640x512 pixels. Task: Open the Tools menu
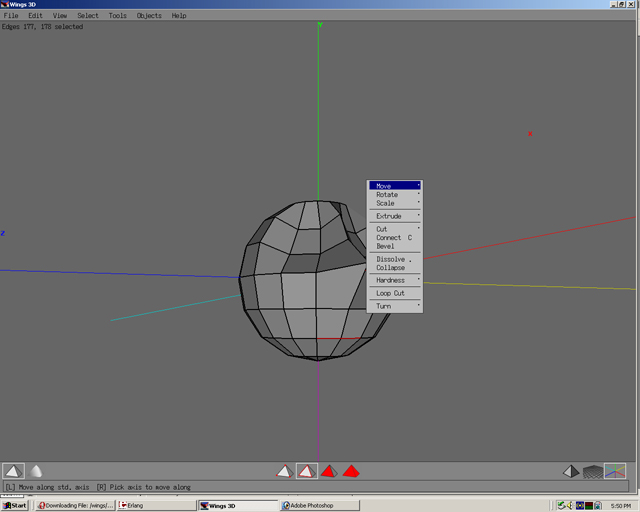pos(118,16)
